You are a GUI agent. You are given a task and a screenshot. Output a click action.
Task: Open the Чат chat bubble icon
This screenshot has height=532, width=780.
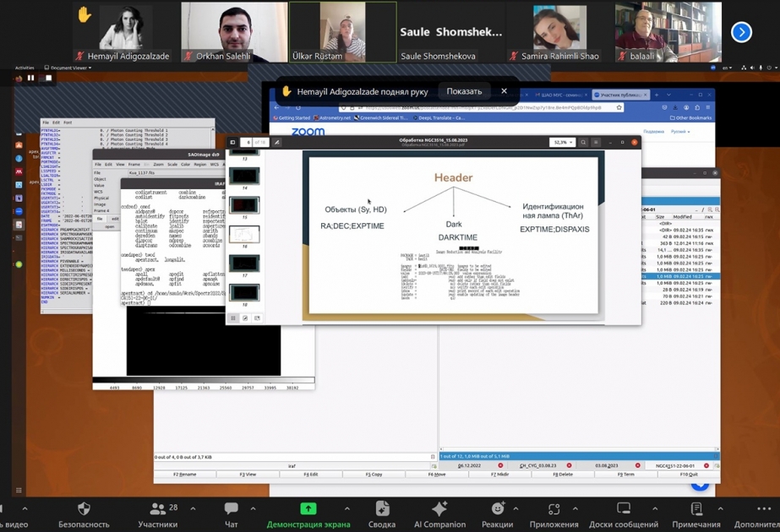[232, 508]
